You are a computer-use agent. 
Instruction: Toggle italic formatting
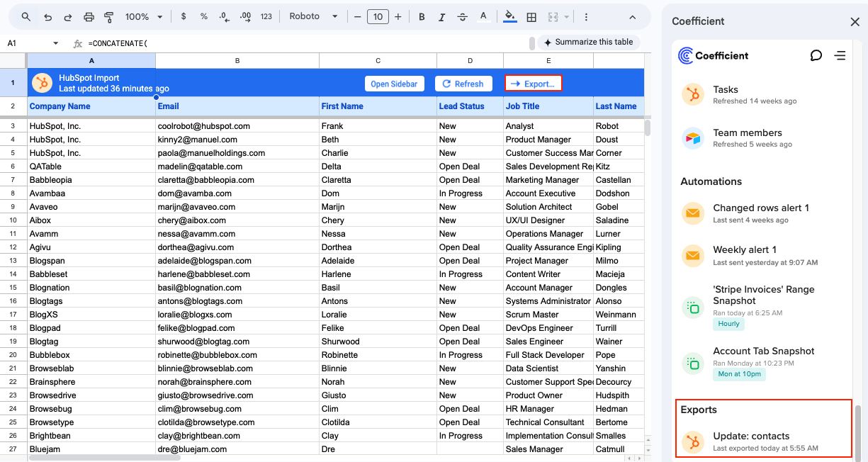click(442, 17)
